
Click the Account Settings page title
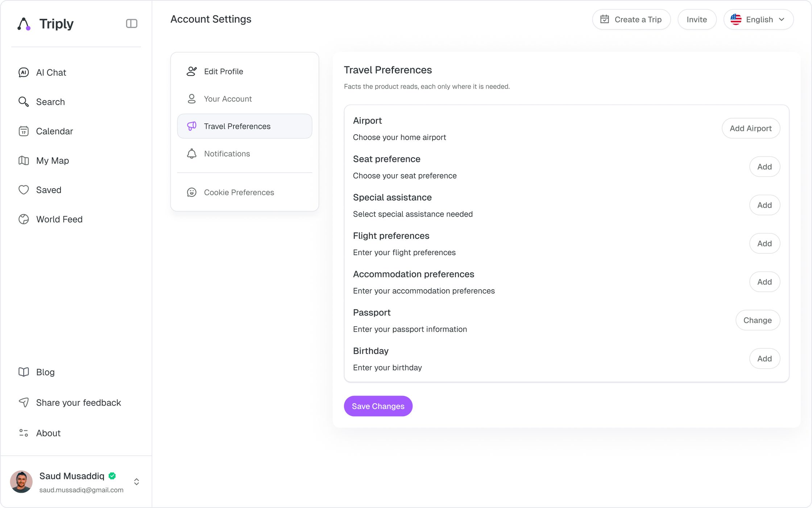click(211, 19)
